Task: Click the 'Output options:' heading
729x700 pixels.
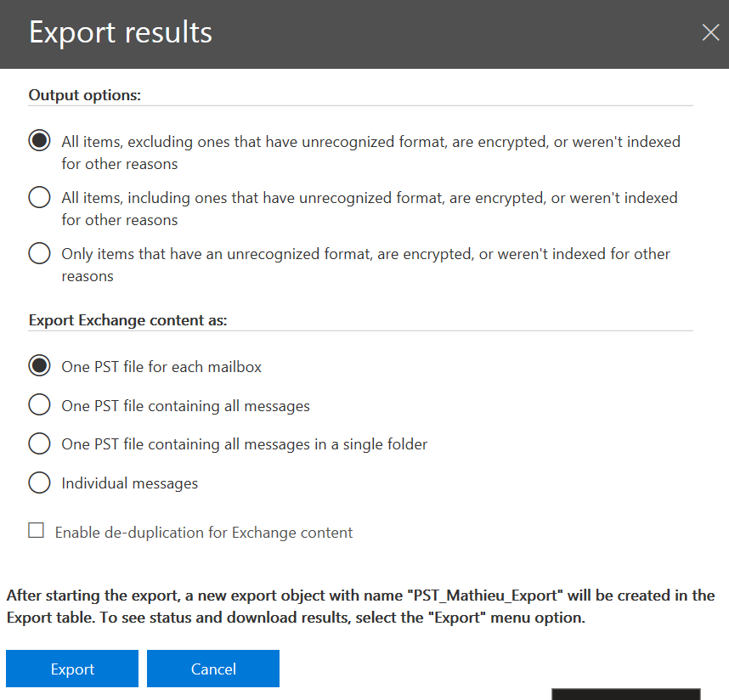Action: (x=85, y=95)
